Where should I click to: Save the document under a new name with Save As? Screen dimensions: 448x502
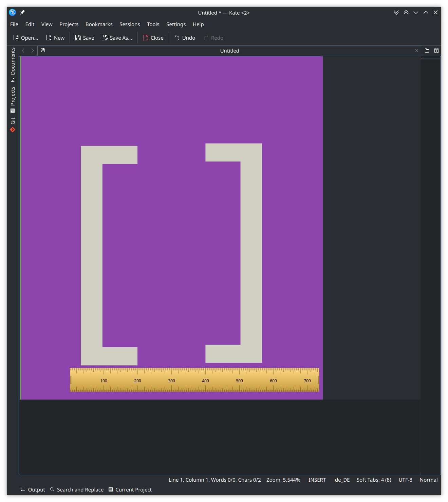click(x=117, y=38)
